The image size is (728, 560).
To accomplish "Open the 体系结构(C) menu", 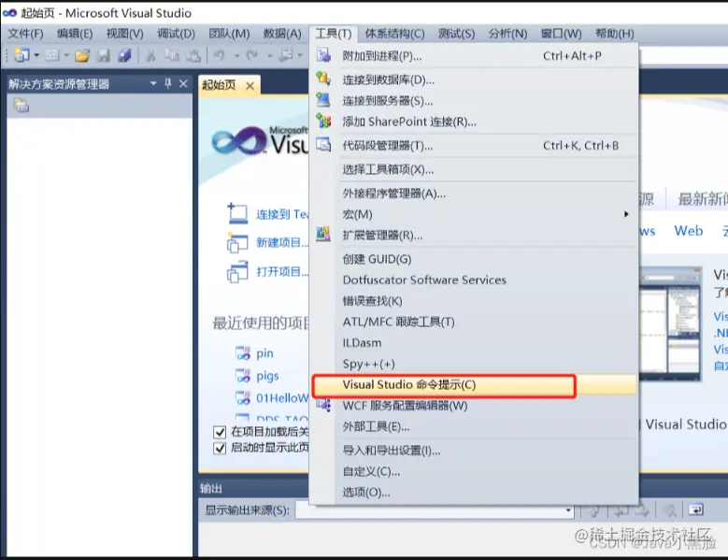I will [394, 34].
